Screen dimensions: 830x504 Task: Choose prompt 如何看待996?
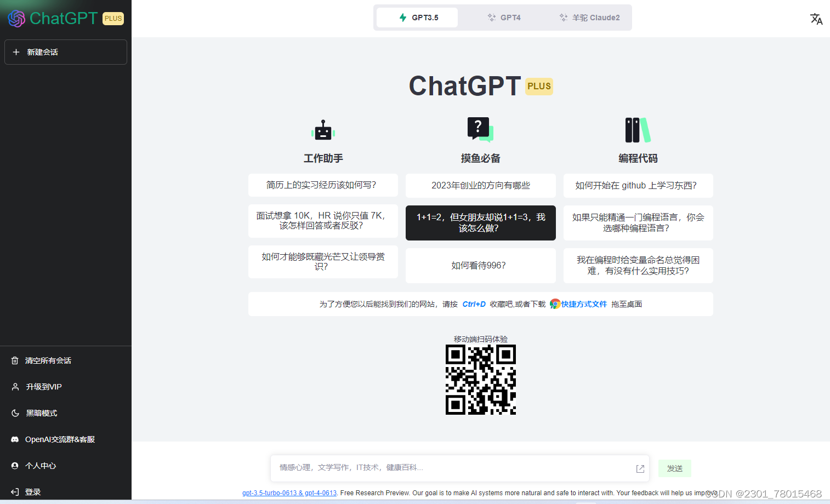(x=481, y=266)
